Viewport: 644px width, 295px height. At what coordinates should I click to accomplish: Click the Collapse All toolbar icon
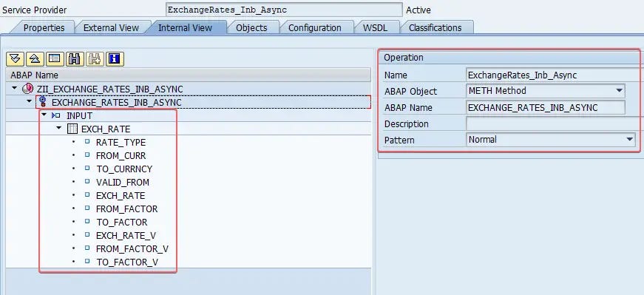point(35,58)
